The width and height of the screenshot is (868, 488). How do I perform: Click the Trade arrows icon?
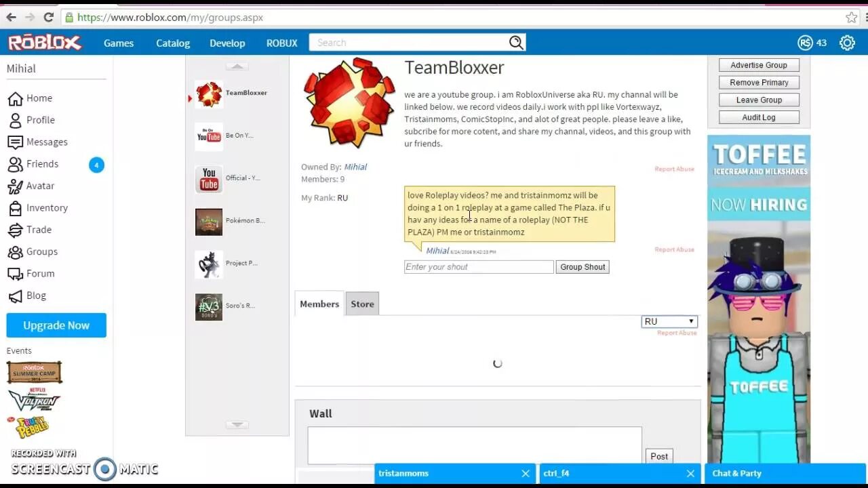[x=15, y=230]
